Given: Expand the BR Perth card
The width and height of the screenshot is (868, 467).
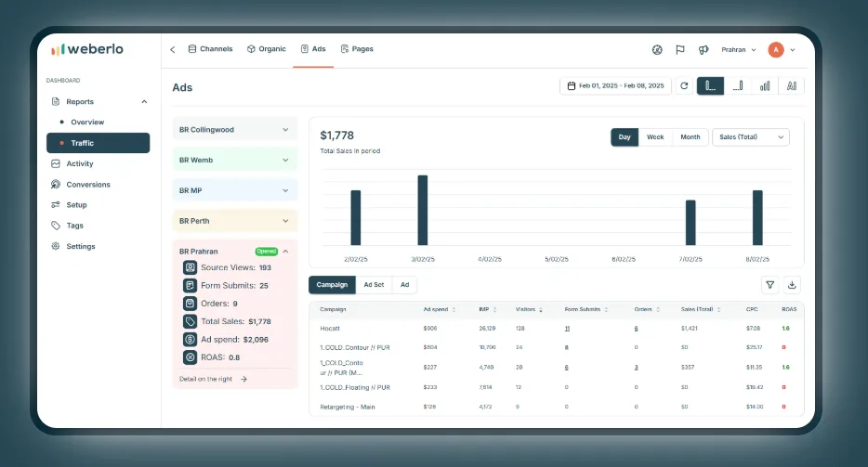Looking at the screenshot, I should coord(235,221).
